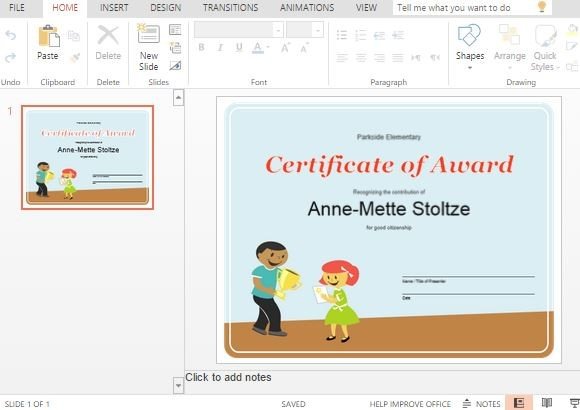The width and height of the screenshot is (580, 410).
Task: Select slide 1 thumbnail
Action: coord(88,157)
